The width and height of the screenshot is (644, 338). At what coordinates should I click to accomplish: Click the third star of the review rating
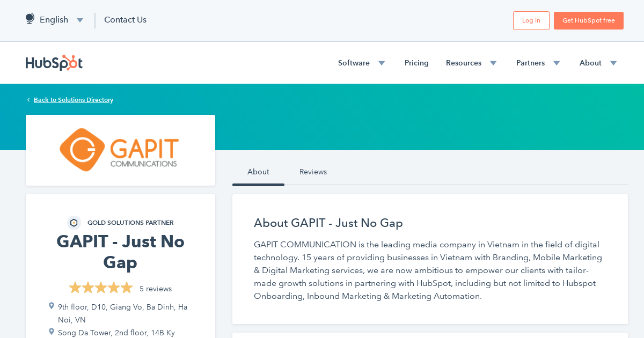[101, 288]
